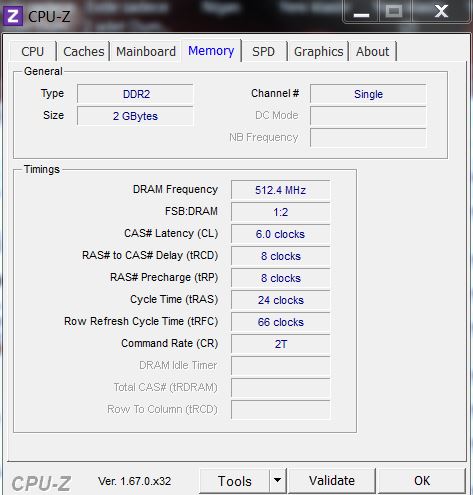The height and width of the screenshot is (495, 473).
Task: Click the Command Rate (CR) label
Action: 170,343
